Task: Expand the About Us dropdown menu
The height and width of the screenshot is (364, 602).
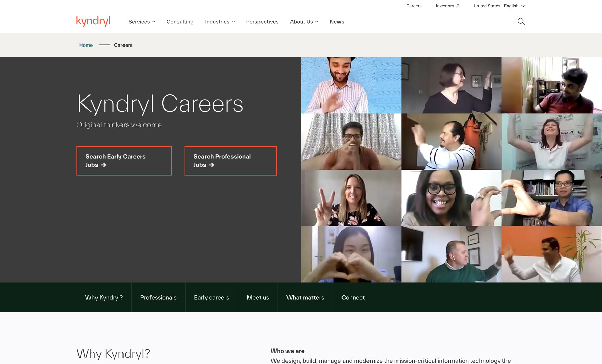Action: pyautogui.click(x=304, y=22)
